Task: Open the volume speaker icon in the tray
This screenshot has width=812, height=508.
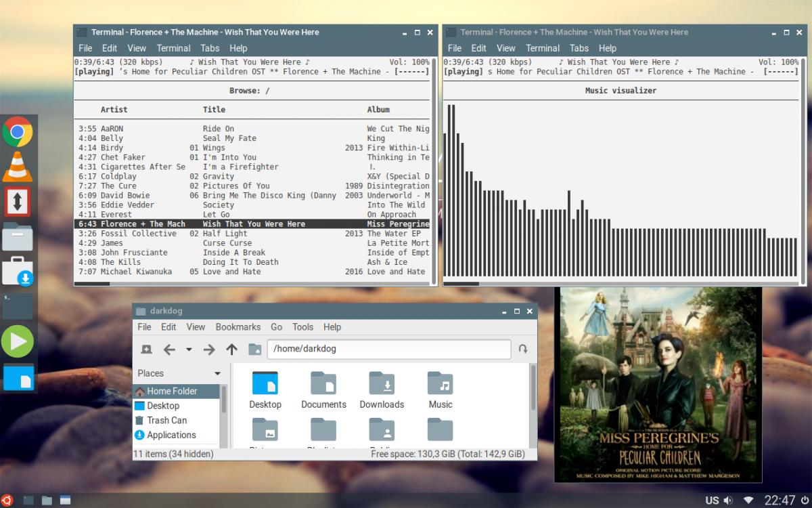Action: tap(728, 501)
